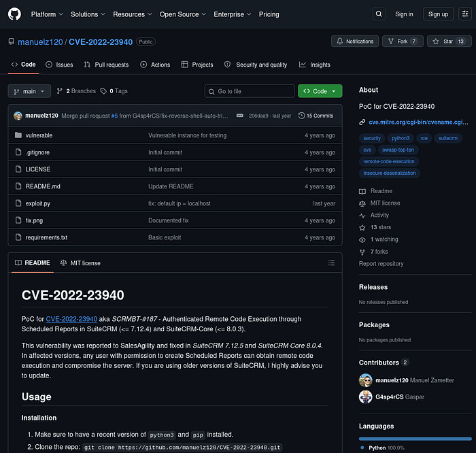Click the security topic tag
Image resolution: width=476 pixels, height=453 pixels.
pyautogui.click(x=372, y=138)
